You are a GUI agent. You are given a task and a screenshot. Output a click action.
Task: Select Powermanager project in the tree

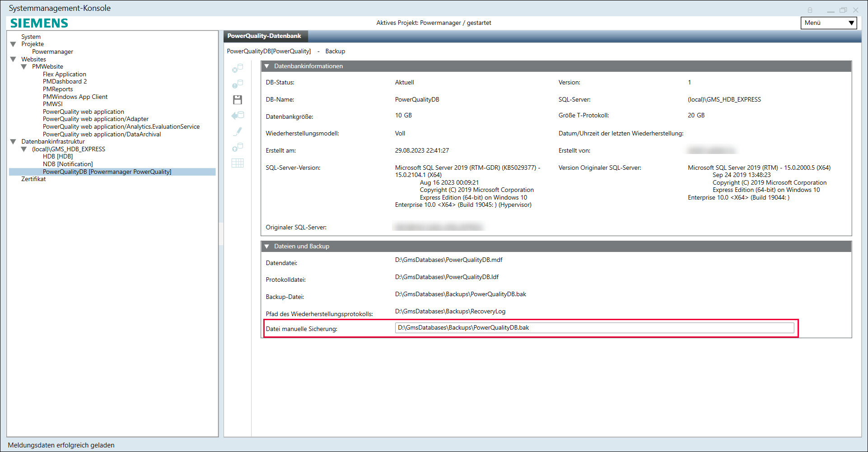pyautogui.click(x=52, y=52)
